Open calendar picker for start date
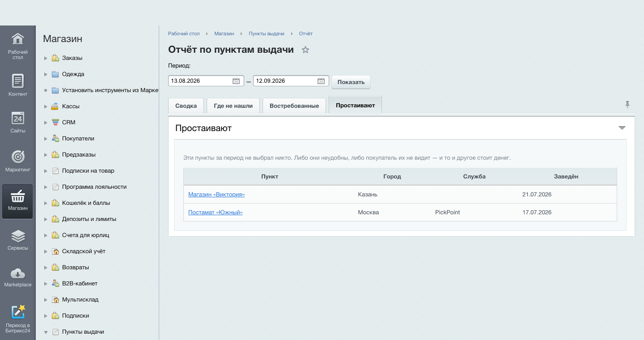 point(236,81)
